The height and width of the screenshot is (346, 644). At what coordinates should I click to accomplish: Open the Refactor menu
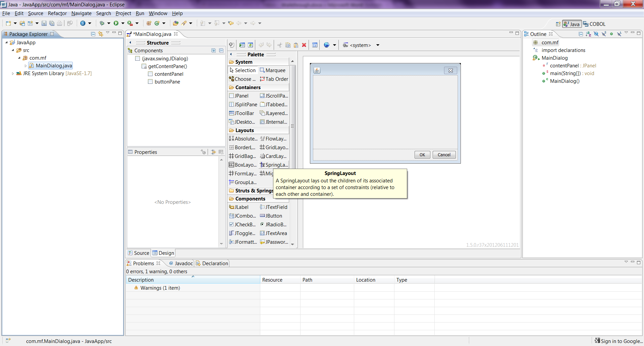pos(57,13)
